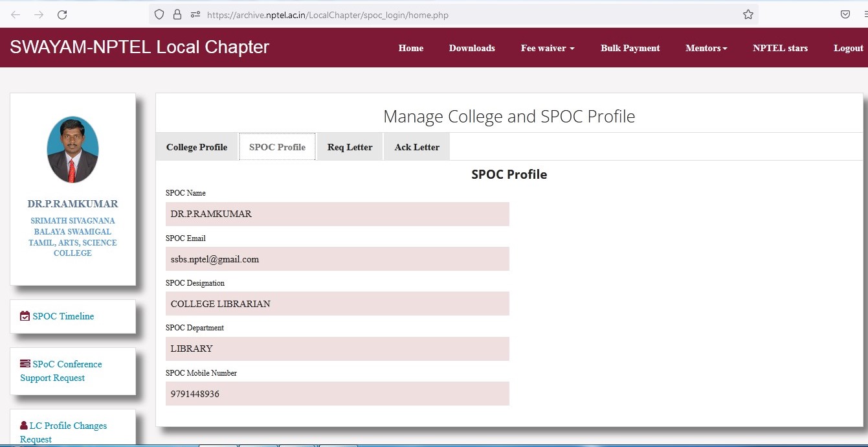This screenshot has height=447, width=868.
Task: View site security padlock icon
Action: (x=177, y=14)
